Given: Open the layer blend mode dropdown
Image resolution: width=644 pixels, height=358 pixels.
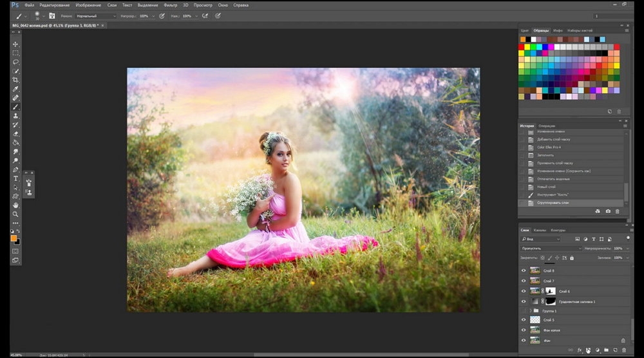Looking at the screenshot, I should click(x=551, y=249).
